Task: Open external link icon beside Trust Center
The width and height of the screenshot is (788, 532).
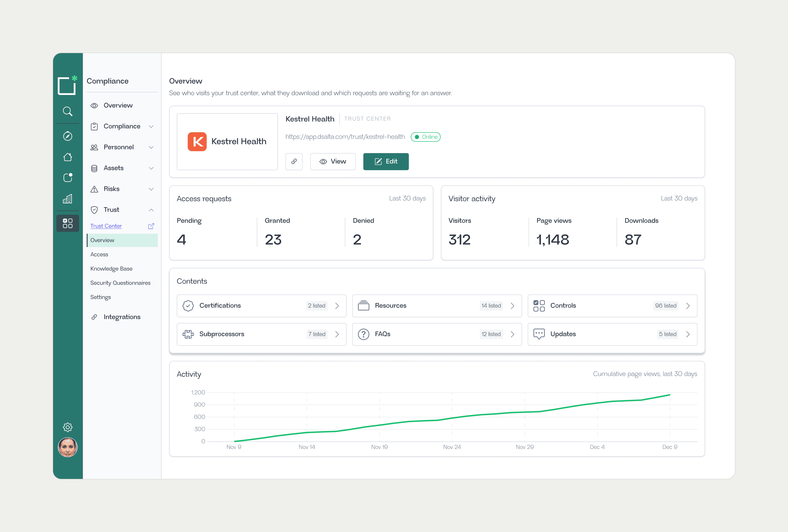Action: (x=151, y=226)
